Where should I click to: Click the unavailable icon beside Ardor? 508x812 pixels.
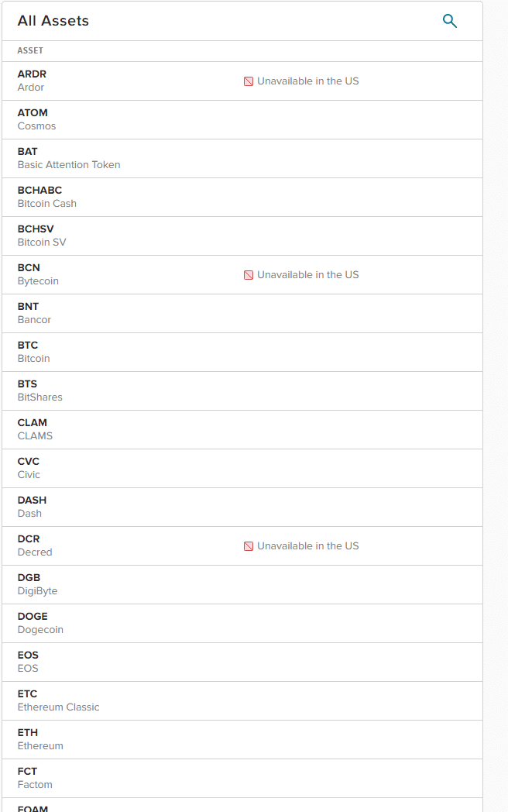pos(249,81)
